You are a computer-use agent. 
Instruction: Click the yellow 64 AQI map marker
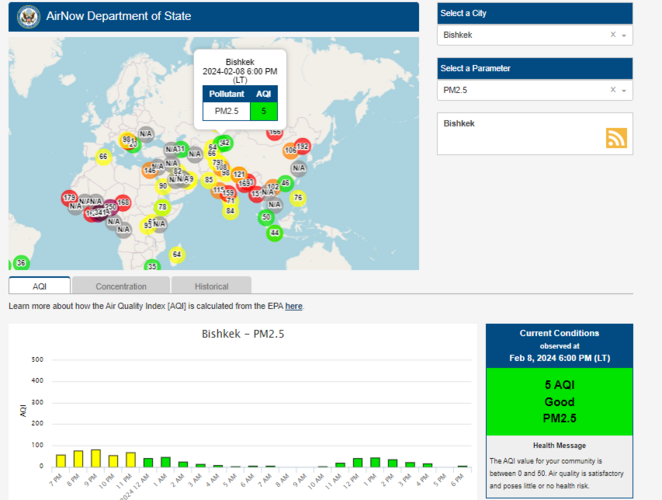click(x=177, y=255)
